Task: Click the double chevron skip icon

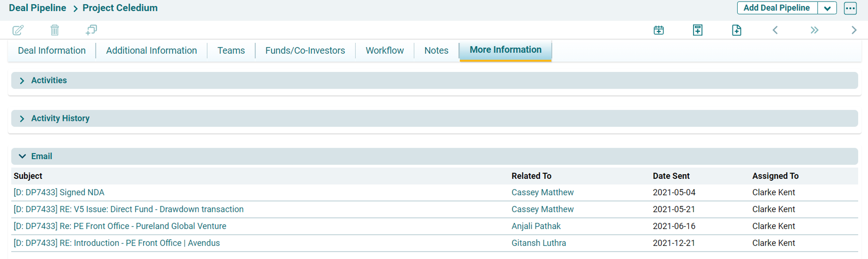Action: (814, 30)
